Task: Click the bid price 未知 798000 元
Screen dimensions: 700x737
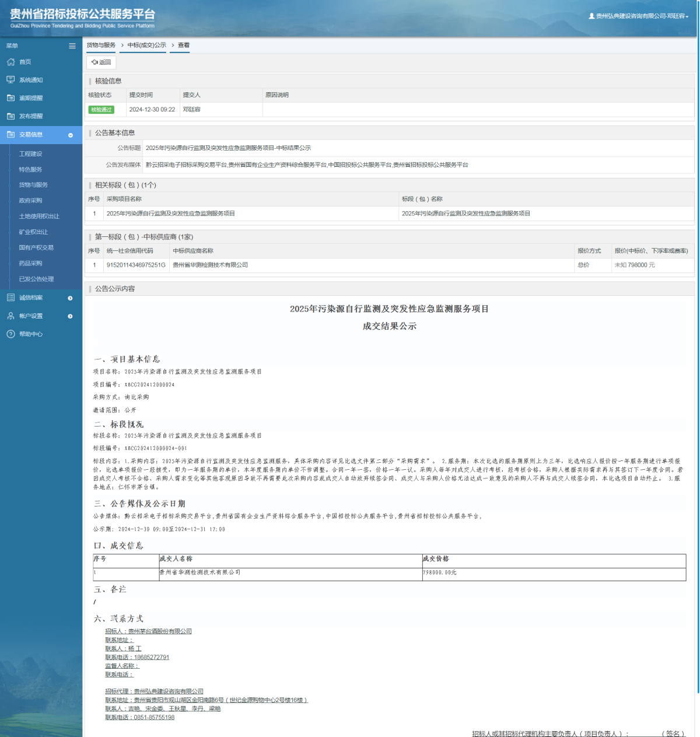Action: 635,265
